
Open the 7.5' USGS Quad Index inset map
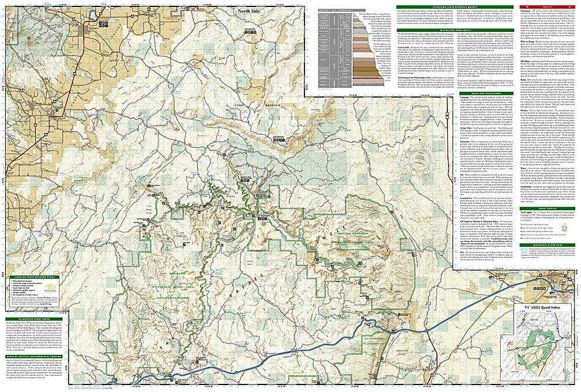(x=541, y=348)
